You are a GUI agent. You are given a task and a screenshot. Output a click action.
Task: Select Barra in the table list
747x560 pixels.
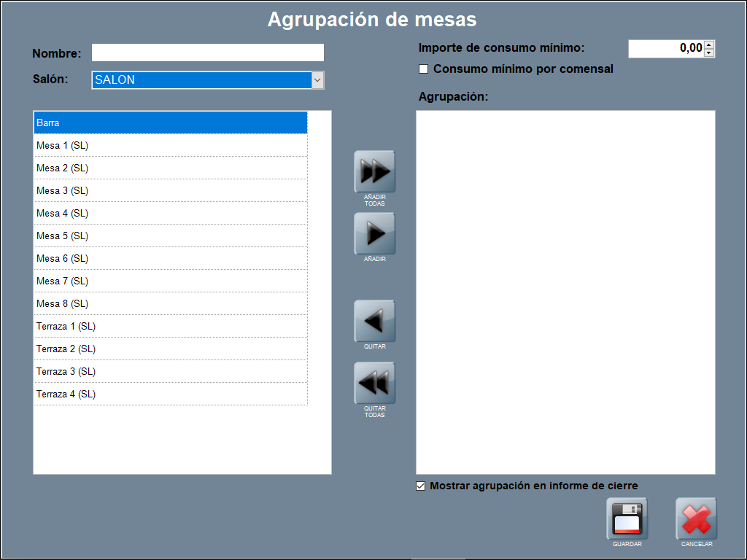(x=170, y=122)
